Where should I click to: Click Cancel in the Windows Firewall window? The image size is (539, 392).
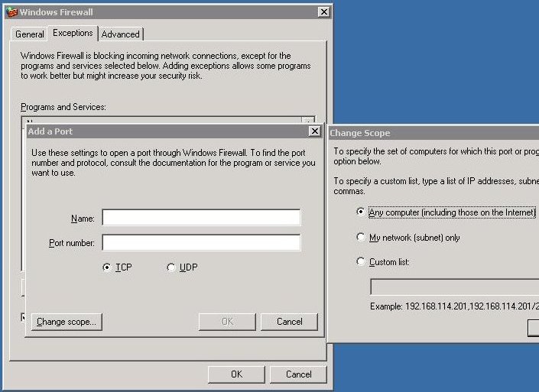(x=298, y=374)
